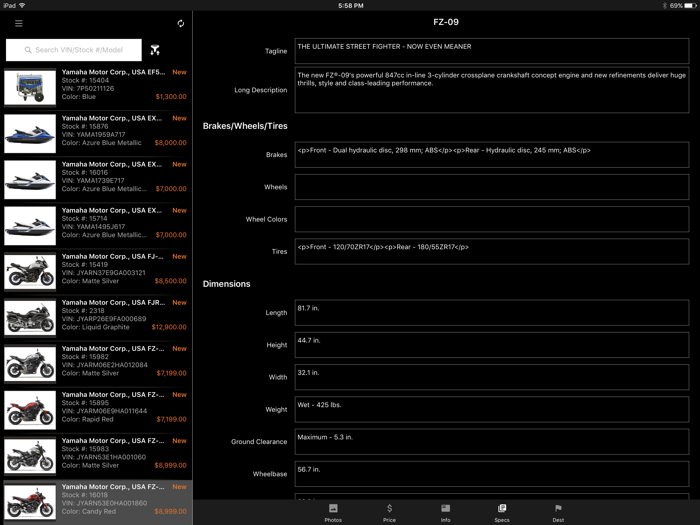
Task: Tap the $12,900.00 price text
Action: [169, 327]
